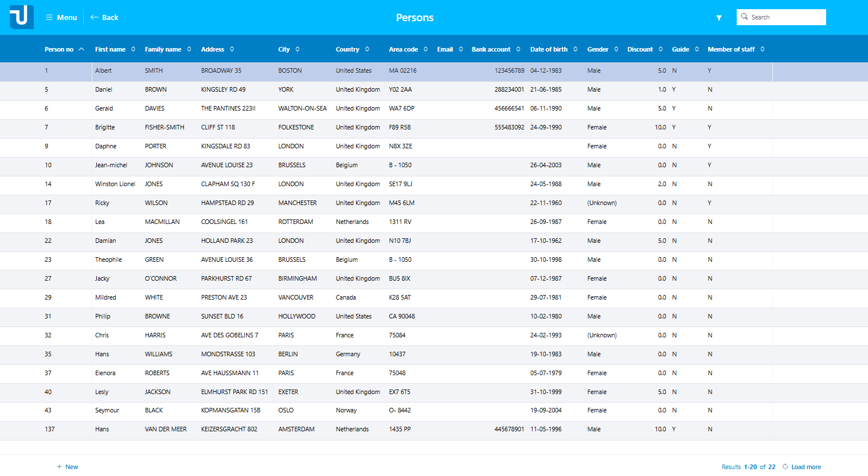The image size is (868, 476).
Task: Open the filter funnel icon
Action: click(x=719, y=18)
